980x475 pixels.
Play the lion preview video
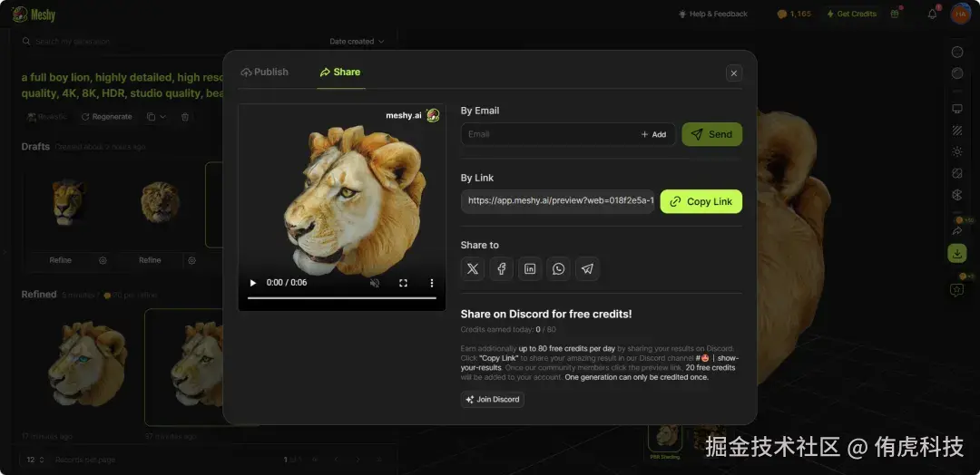click(x=253, y=283)
